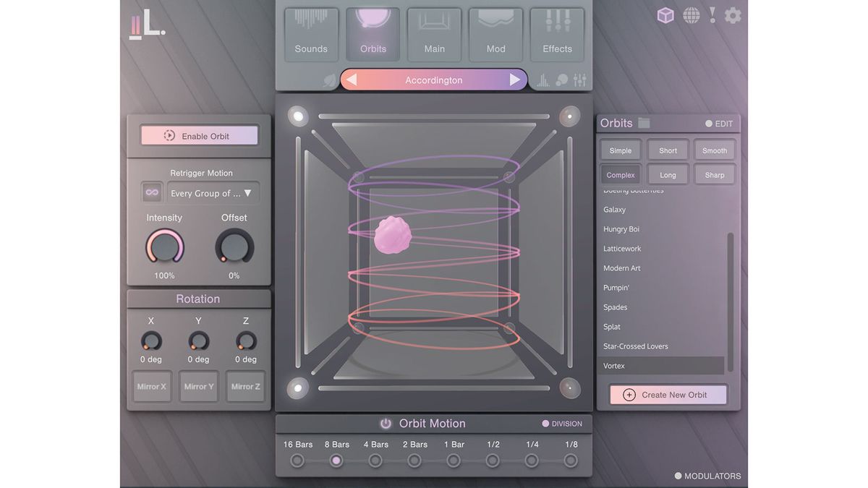
Task: Click the folder icon next to Orbits heading
Action: (x=643, y=122)
